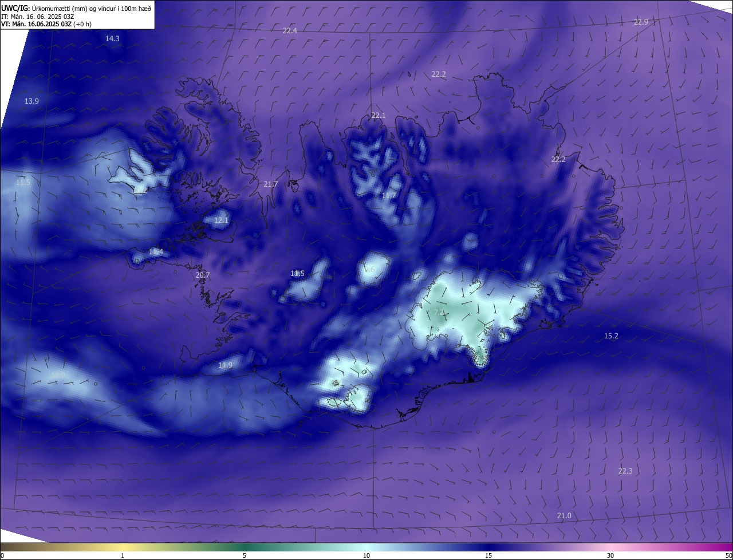This screenshot has width=733, height=560.
Task: Click the colorbar tick label 30
Action: pos(610,555)
